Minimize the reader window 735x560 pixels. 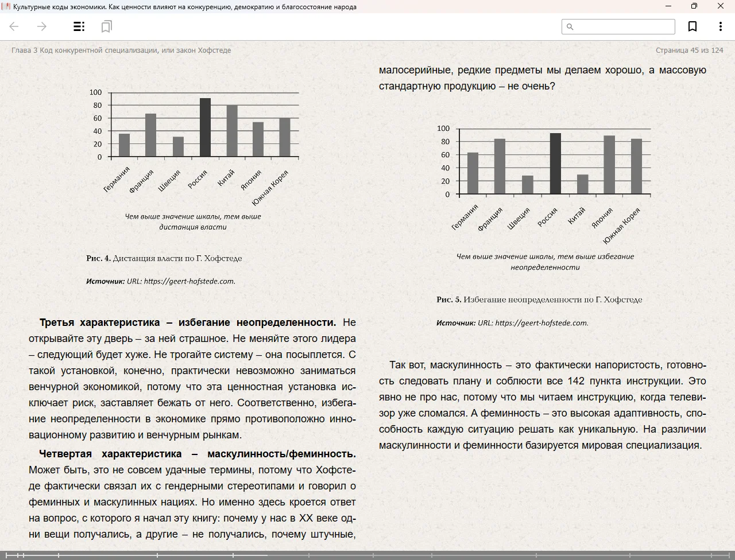668,6
